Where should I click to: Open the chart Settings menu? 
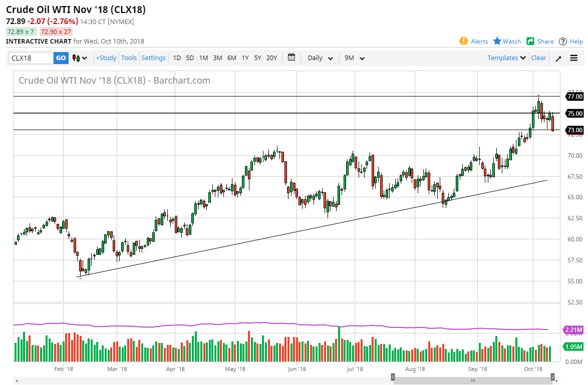pyautogui.click(x=153, y=58)
